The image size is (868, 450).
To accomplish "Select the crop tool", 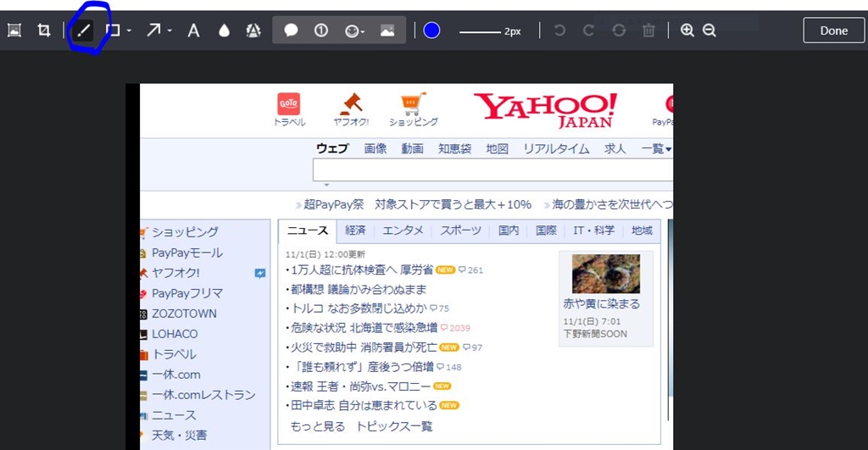I will (44, 31).
